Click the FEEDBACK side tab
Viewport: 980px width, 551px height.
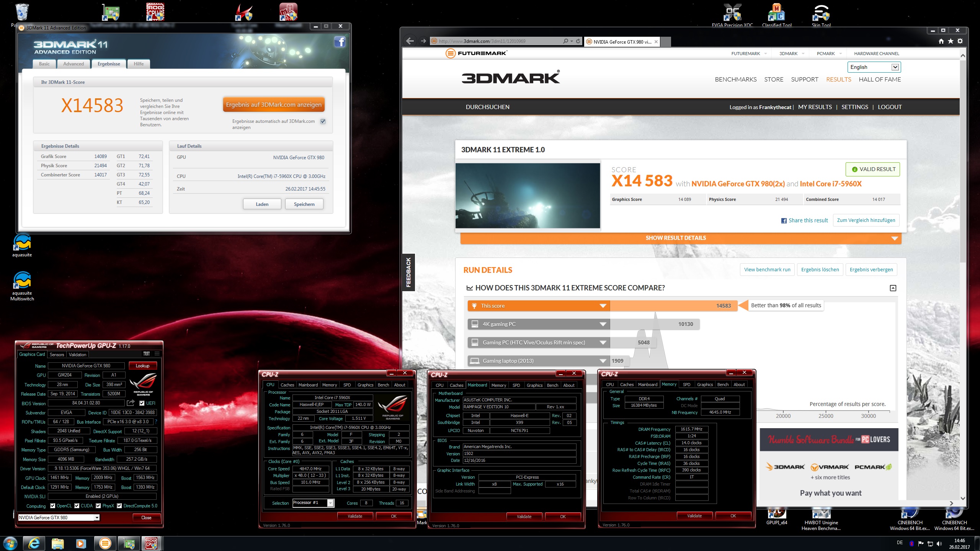[x=408, y=272]
